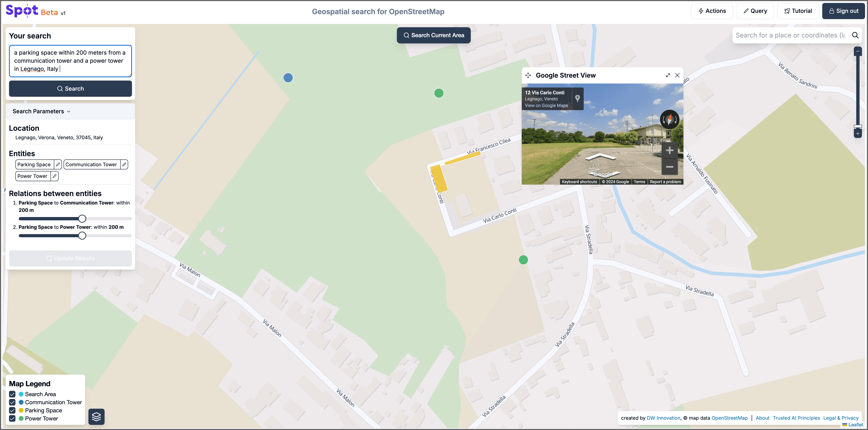Viewport: 868px width, 430px height.
Task: Toggle the Parking Space legend checkbox
Action: point(12,410)
